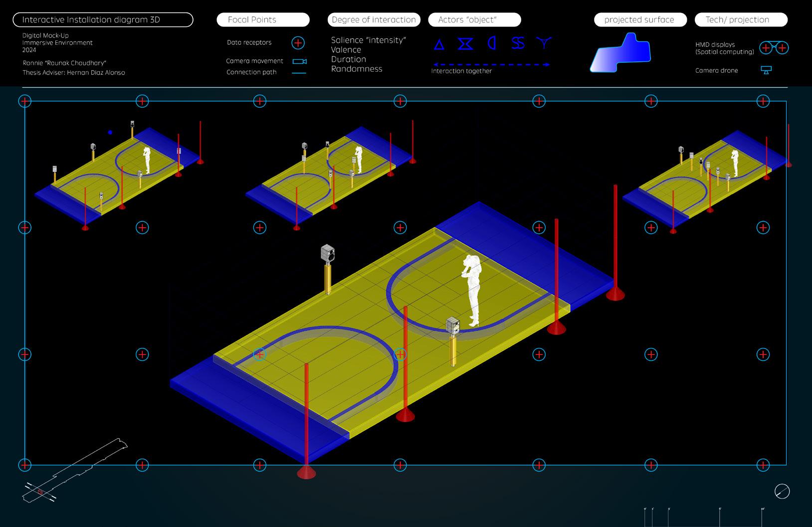The width and height of the screenshot is (812, 527).
Task: Select the white human figure on the large platform
Action: 472,291
